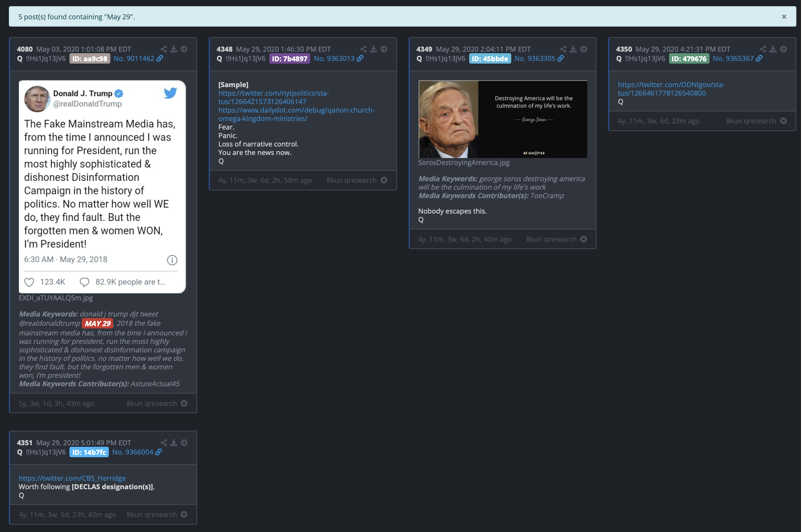
Task: Click the highlighted MAY 29 keyword
Action: (x=98, y=323)
